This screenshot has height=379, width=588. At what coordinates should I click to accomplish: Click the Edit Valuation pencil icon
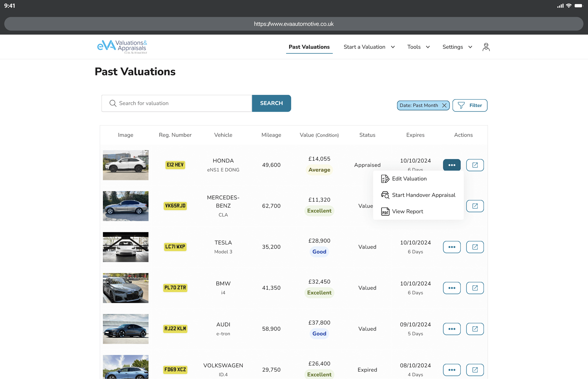tap(385, 179)
